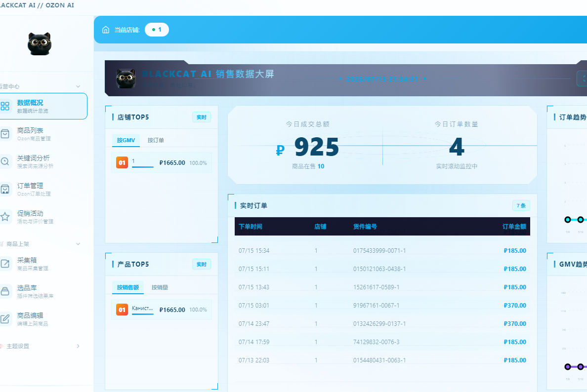Click the 订单金额 column header
587x392 pixels.
[x=514, y=226]
